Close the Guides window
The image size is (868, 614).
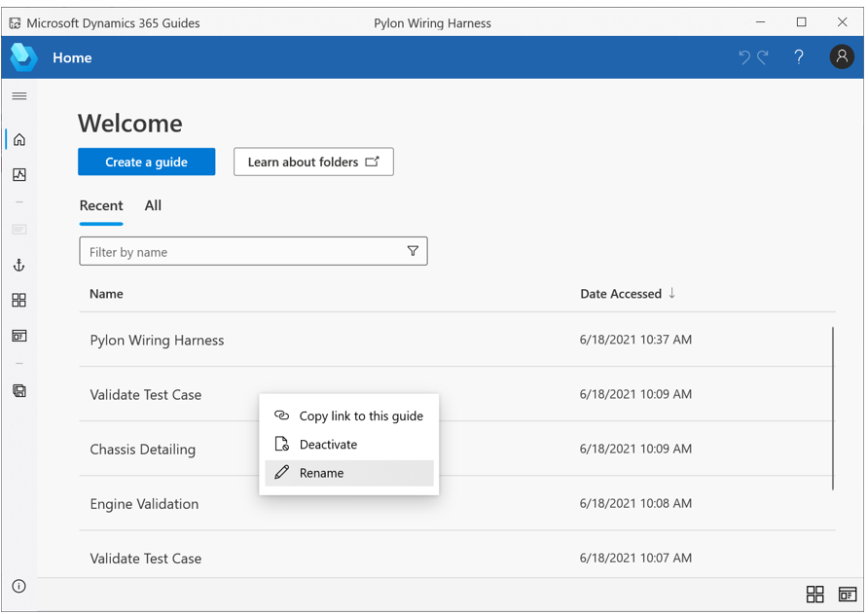[842, 22]
